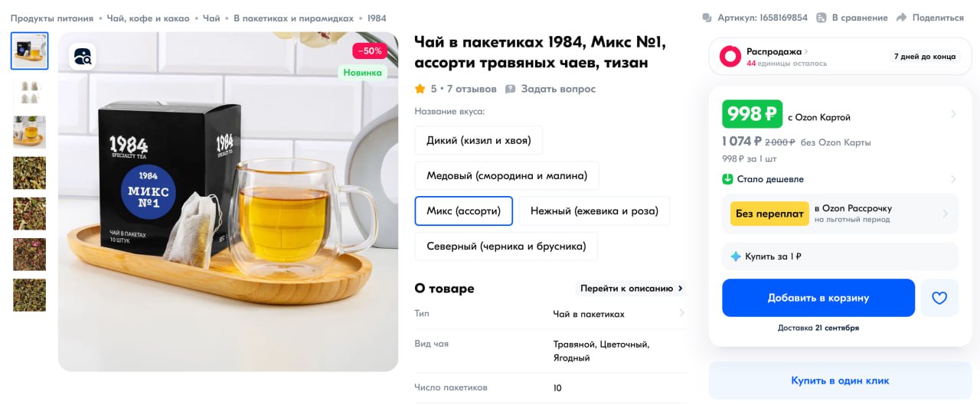
Task: Click the sparkle icon beside 'Купить за 1 ₽'
Action: pyautogui.click(x=736, y=256)
